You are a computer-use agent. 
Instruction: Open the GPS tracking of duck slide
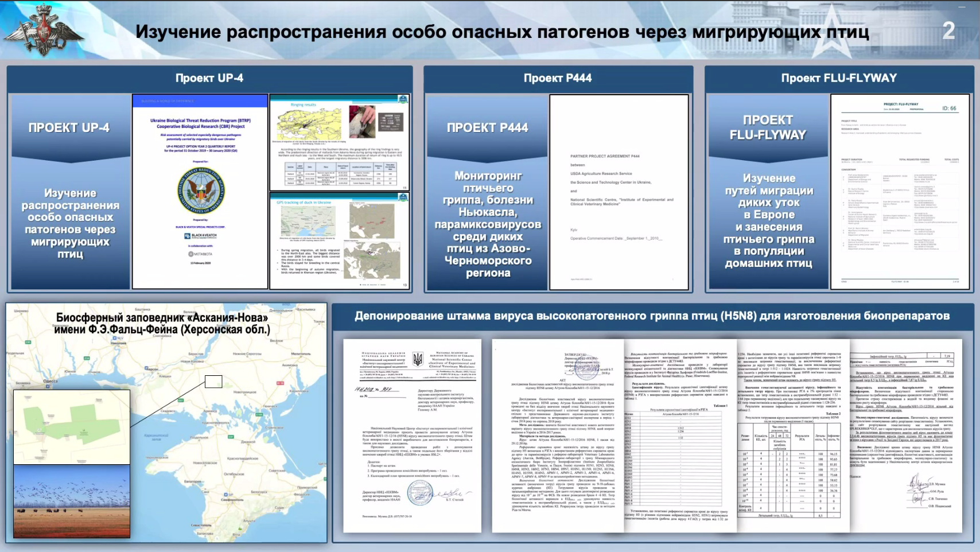(339, 241)
